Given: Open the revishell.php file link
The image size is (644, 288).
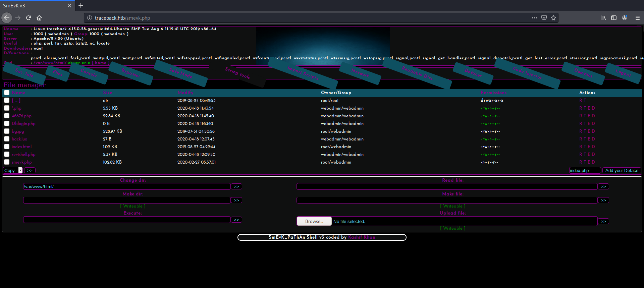Looking at the screenshot, I should 23,155.
